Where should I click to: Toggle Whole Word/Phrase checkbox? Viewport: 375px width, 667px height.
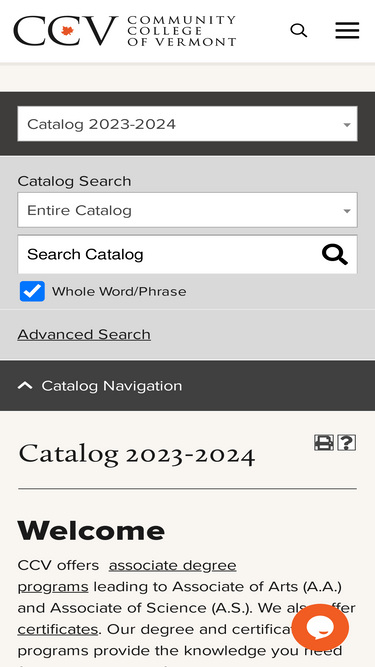click(32, 291)
